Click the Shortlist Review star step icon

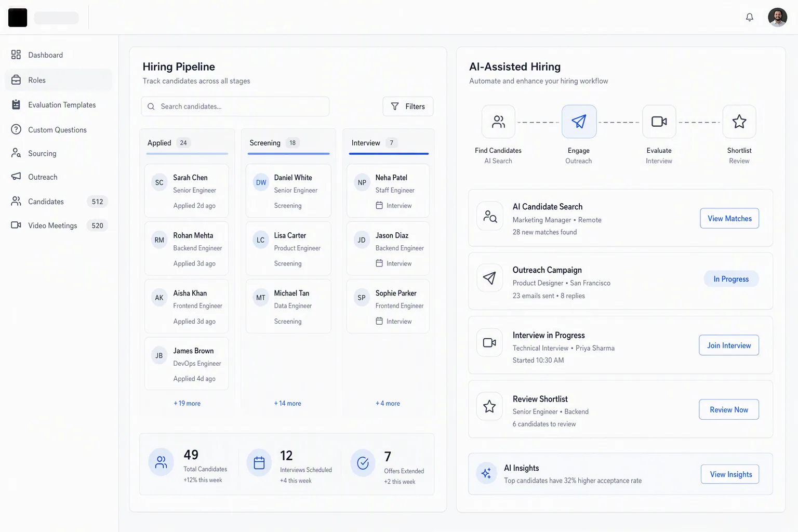click(739, 122)
